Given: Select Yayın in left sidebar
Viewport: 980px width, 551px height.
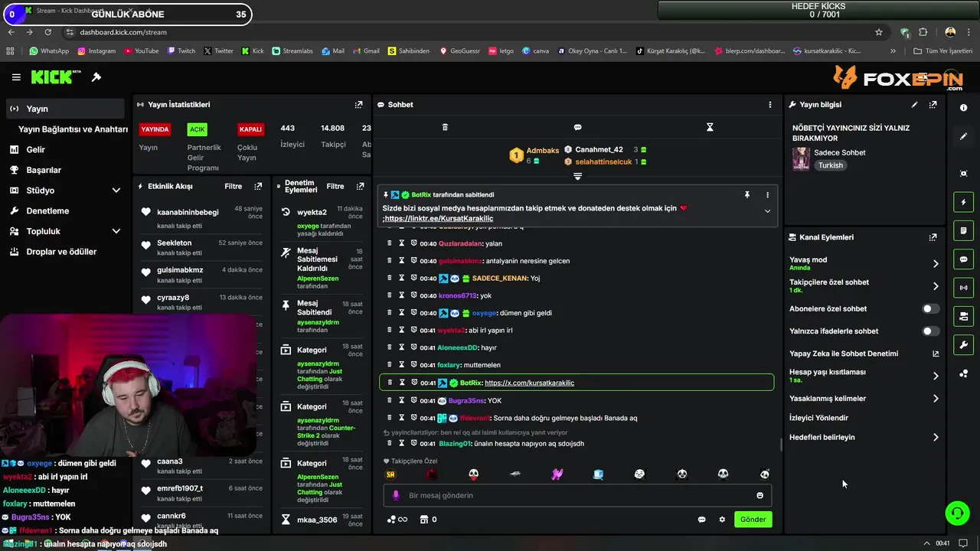Looking at the screenshot, I should click(x=66, y=109).
